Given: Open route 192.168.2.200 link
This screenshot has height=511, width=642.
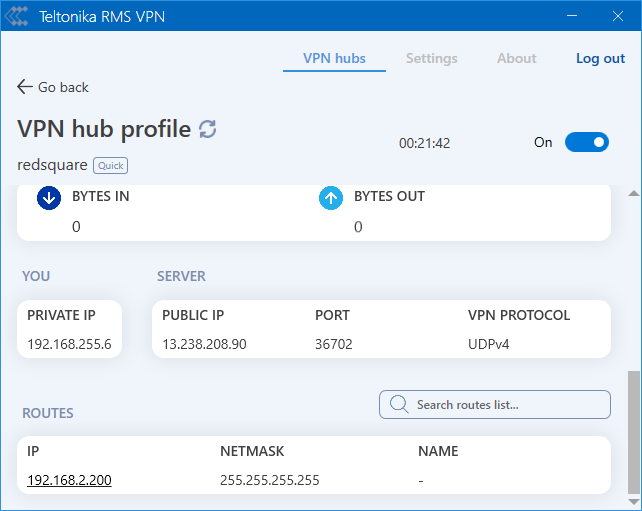Looking at the screenshot, I should 69,480.
